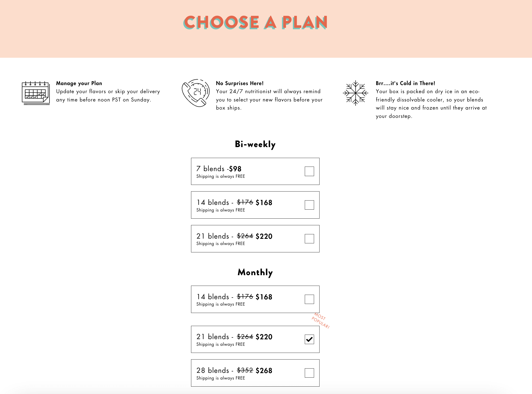Click Shipping is always FREE under 7 blends
The height and width of the screenshot is (394, 532).
[x=220, y=177]
